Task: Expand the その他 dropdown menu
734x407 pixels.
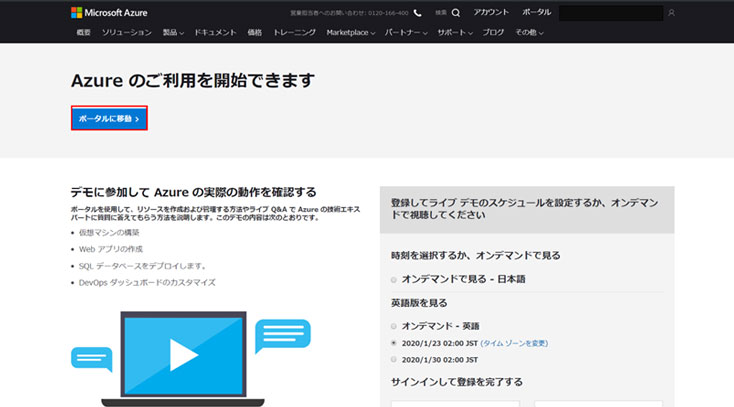Action: [529, 32]
